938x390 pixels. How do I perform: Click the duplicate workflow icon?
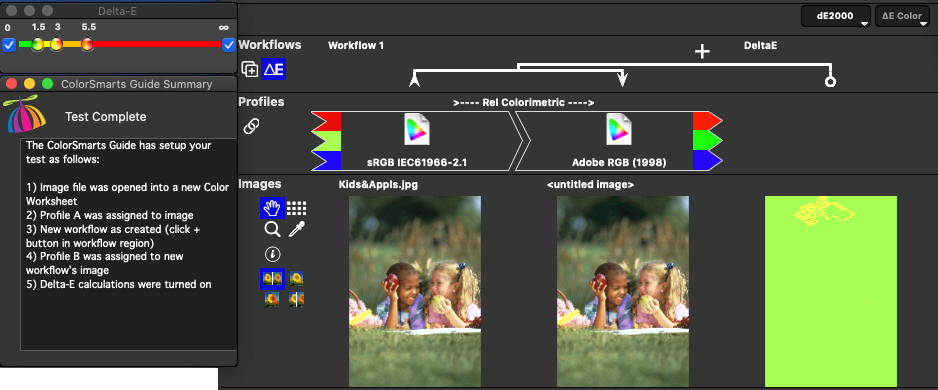249,69
